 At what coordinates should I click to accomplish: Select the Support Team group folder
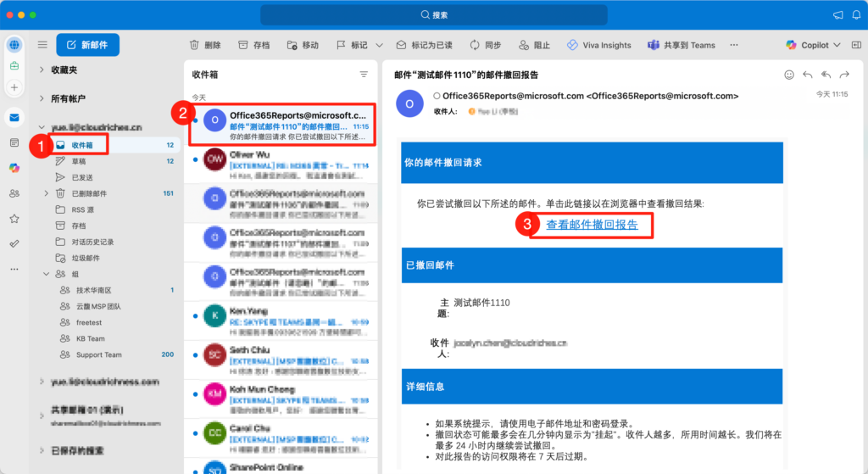(98, 354)
